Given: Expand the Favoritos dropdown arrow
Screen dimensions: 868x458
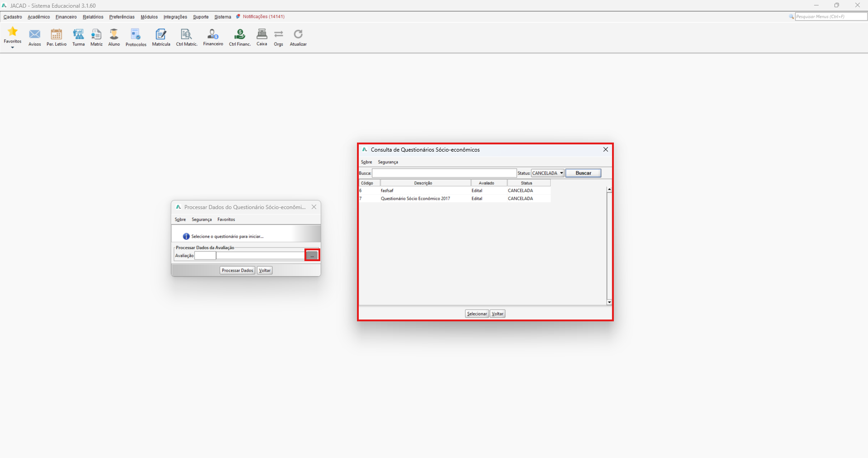Looking at the screenshot, I should click(x=13, y=48).
